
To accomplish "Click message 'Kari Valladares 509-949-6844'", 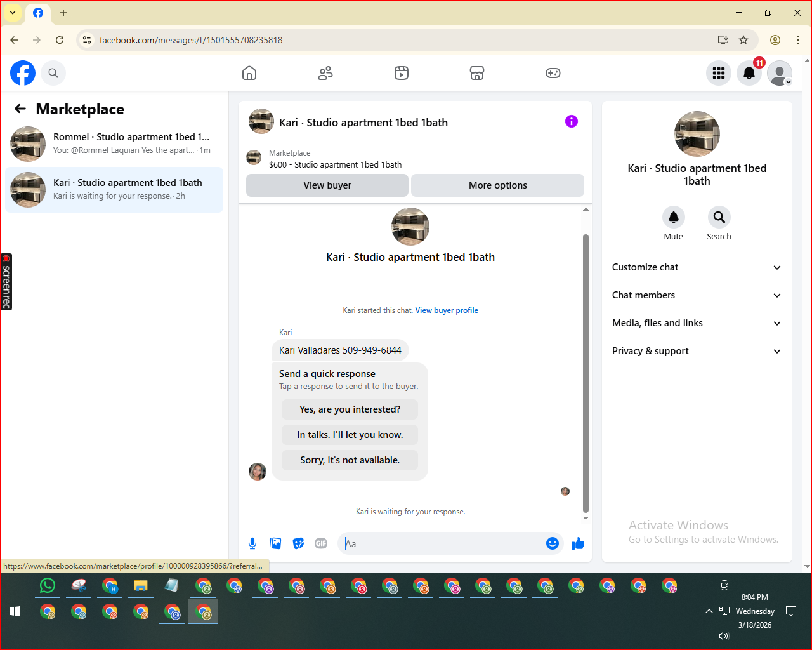I will coord(340,350).
